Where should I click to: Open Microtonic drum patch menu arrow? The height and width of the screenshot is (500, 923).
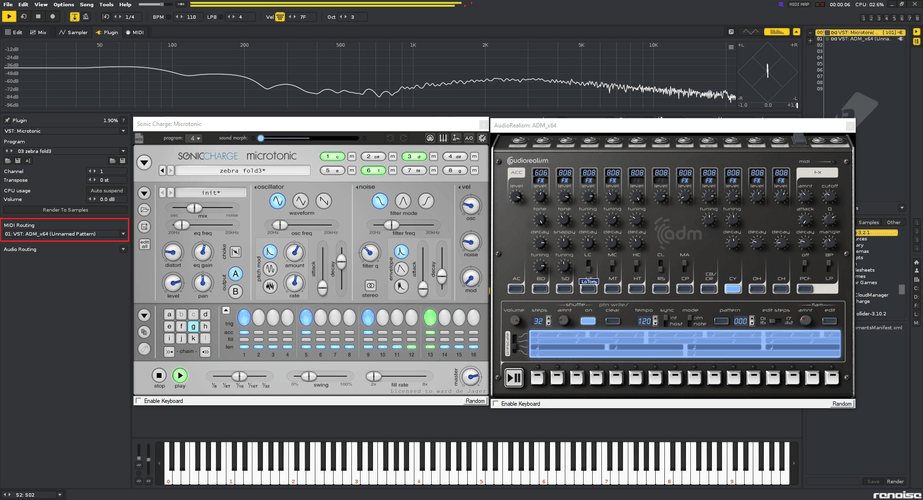point(144,193)
